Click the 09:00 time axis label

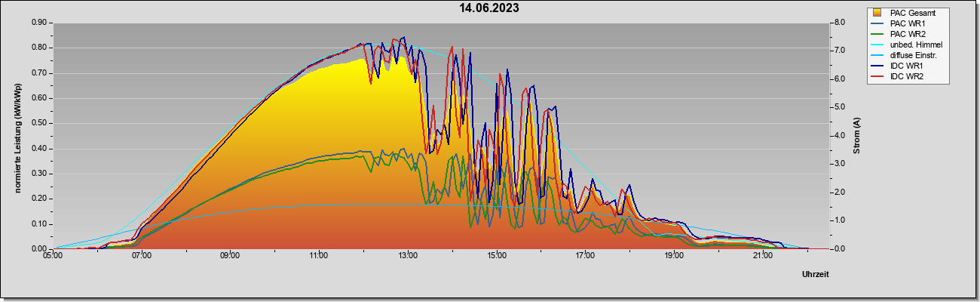click(230, 256)
